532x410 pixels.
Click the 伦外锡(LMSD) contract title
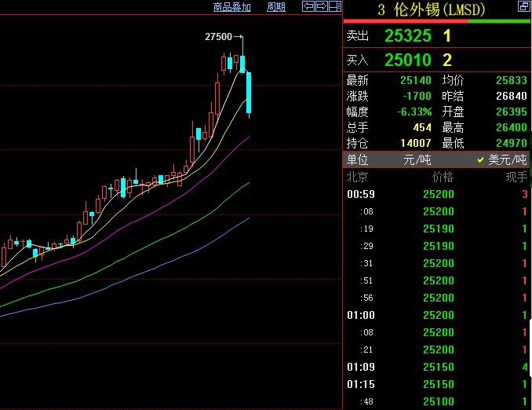pyautogui.click(x=432, y=10)
